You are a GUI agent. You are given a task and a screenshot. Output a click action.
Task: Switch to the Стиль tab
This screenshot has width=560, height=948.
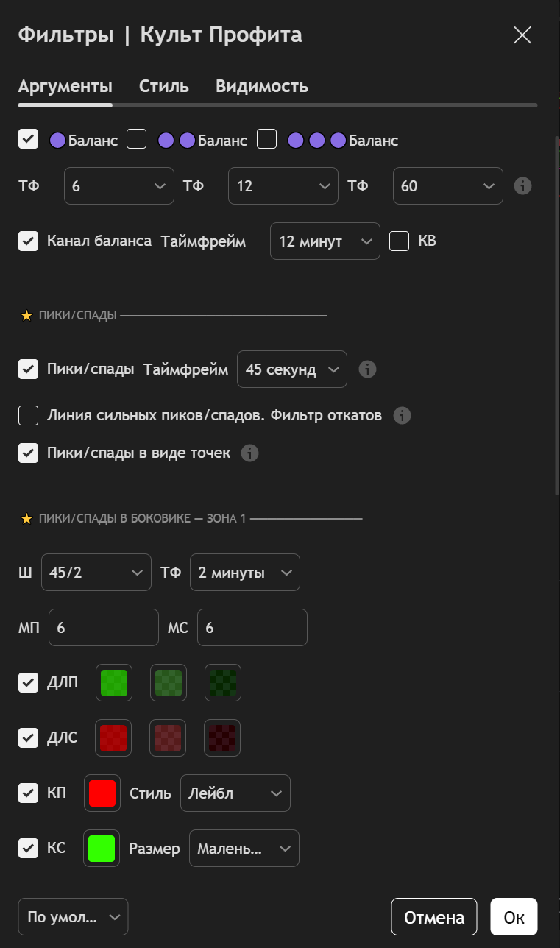[x=164, y=86]
